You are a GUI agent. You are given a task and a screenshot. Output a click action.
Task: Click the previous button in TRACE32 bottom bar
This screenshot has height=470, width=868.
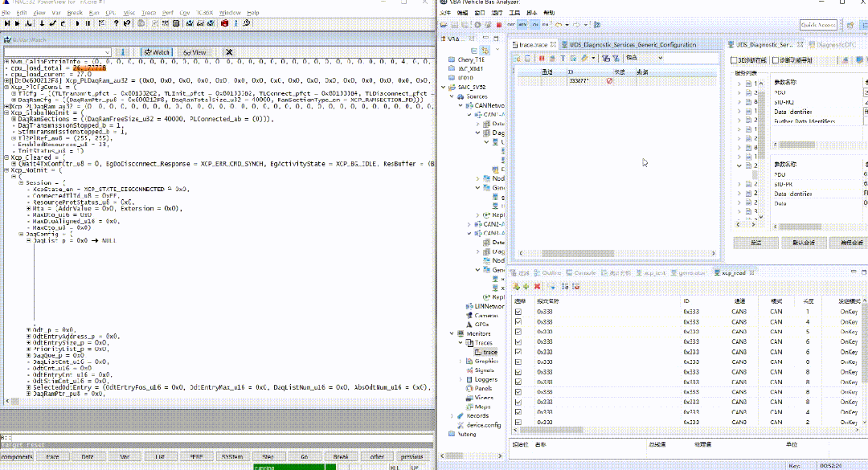tap(411, 456)
